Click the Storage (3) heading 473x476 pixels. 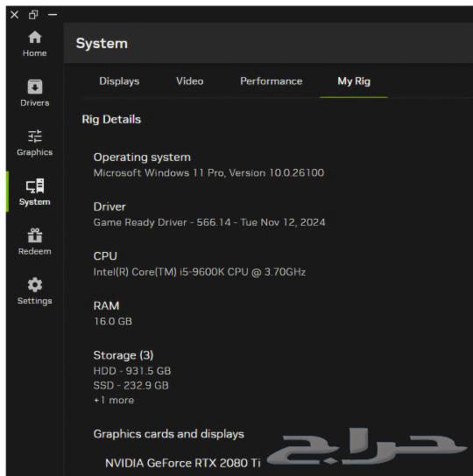pos(124,355)
